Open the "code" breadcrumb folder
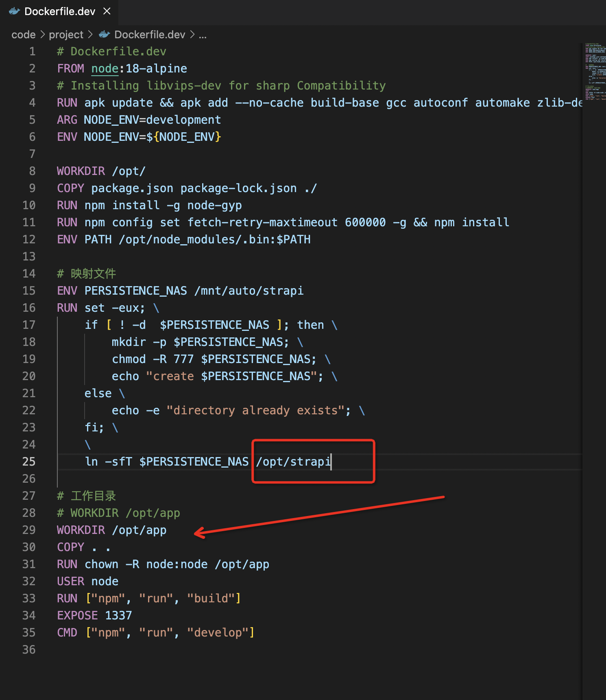The height and width of the screenshot is (700, 606). tap(24, 35)
